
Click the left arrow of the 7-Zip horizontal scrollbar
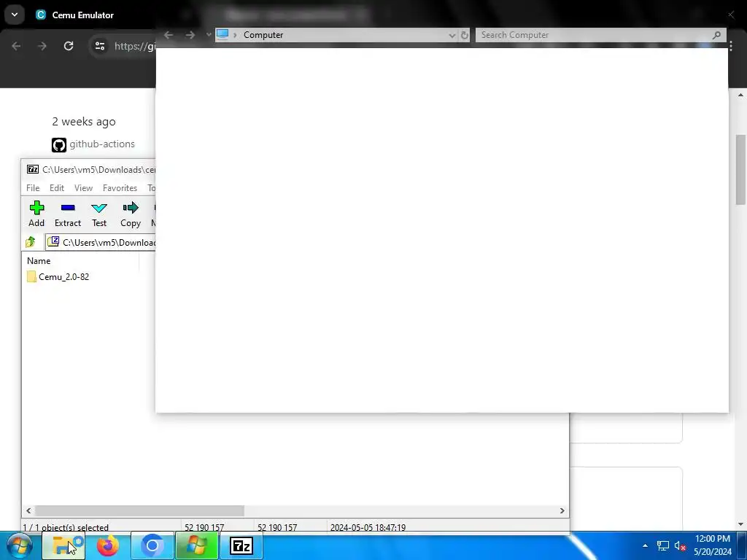[x=28, y=510]
